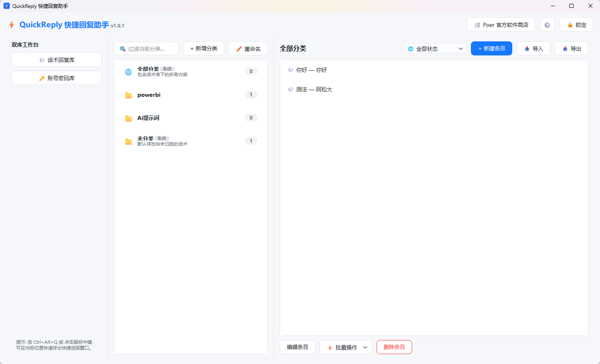600x364 pixels.
Task: Click the title bar app icon
Action: [x=7, y=6]
